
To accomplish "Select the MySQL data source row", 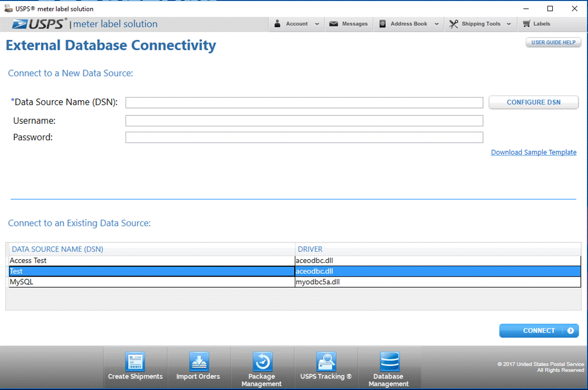I will click(295, 282).
